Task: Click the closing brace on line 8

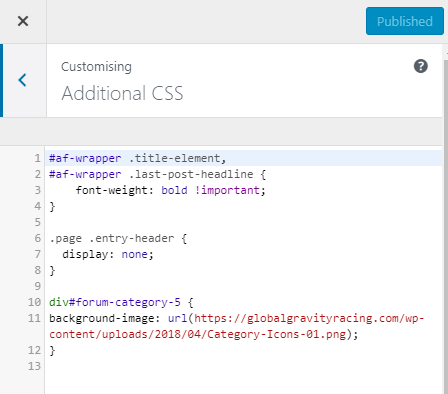Action: tap(52, 270)
